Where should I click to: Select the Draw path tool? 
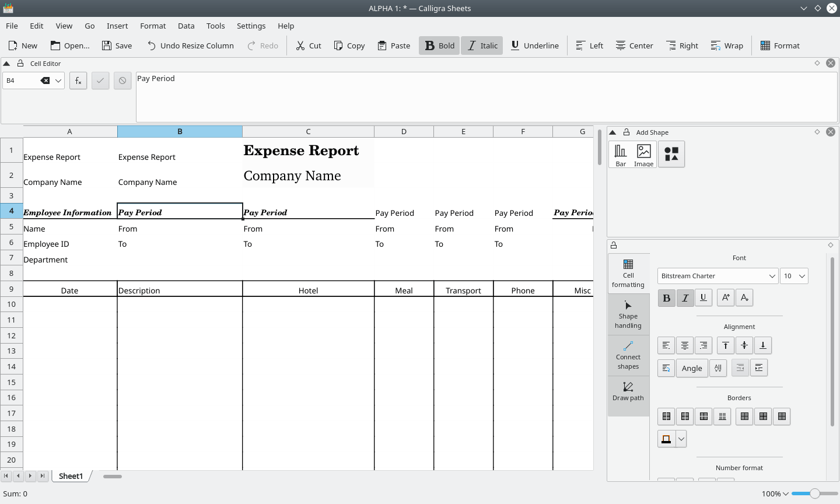628,391
